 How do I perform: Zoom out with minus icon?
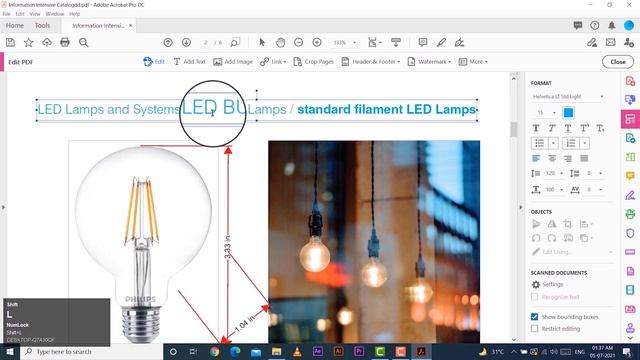(x=298, y=42)
